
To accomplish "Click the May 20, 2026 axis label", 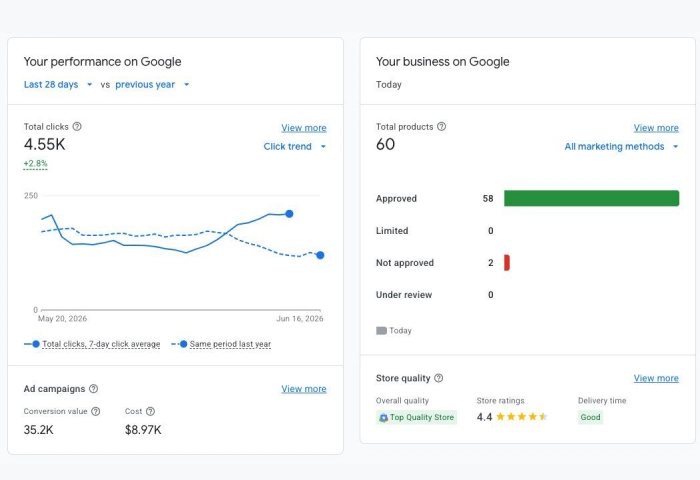I will [62, 319].
